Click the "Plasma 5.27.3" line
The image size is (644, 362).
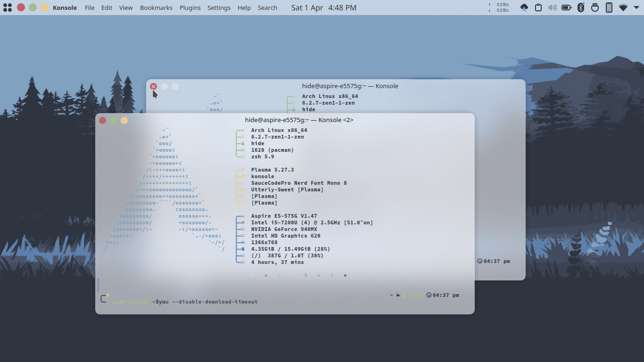pyautogui.click(x=272, y=170)
